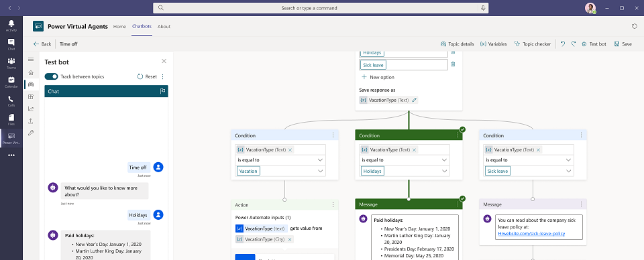Viewport: 644px width, 260px height.
Task: Open the Analytics chart icon in side panel
Action: tap(31, 109)
